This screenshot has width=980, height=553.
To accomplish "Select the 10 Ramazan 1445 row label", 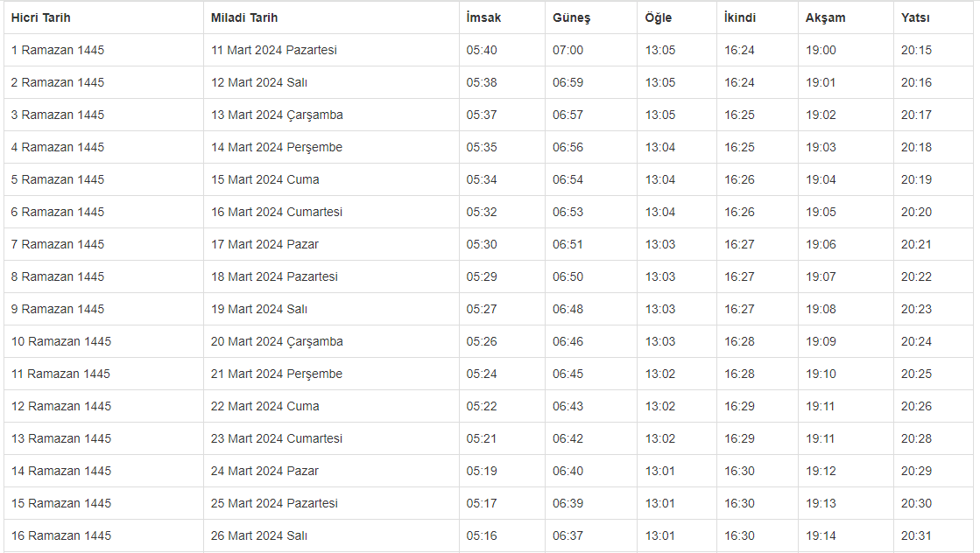I will pyautogui.click(x=61, y=341).
